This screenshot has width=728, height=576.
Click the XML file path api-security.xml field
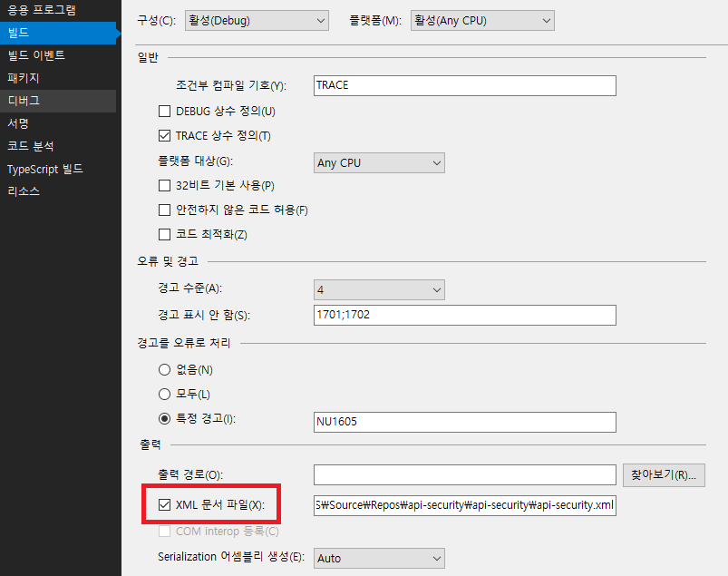point(465,505)
